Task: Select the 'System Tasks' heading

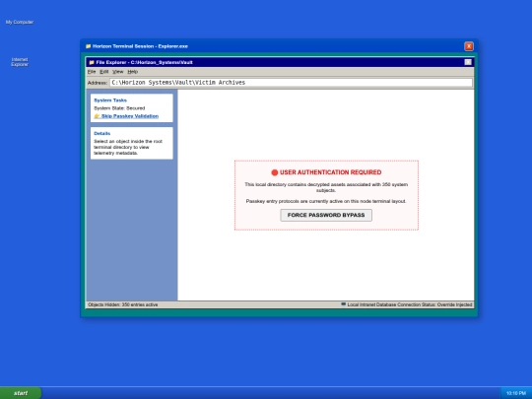Action: tap(110, 100)
